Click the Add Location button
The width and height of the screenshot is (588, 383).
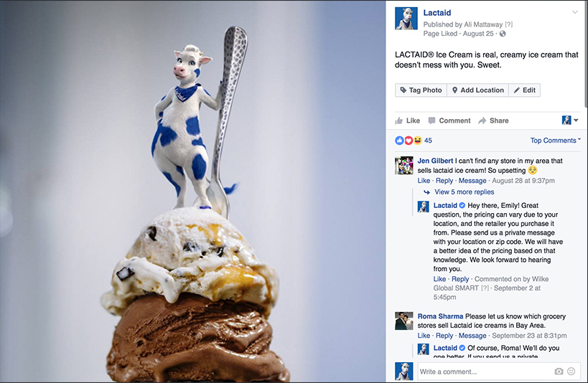(477, 90)
